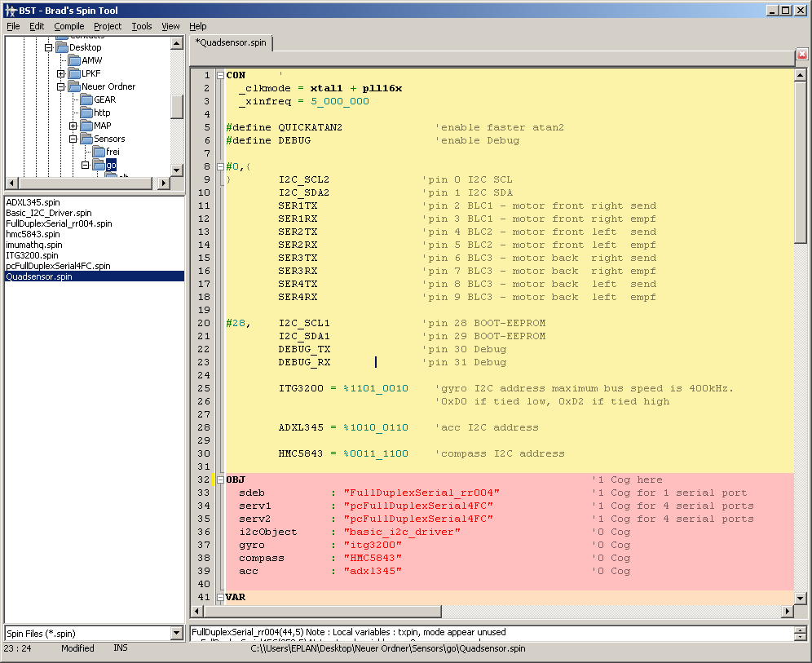Open the Spin Files filter dropdown

(177, 633)
